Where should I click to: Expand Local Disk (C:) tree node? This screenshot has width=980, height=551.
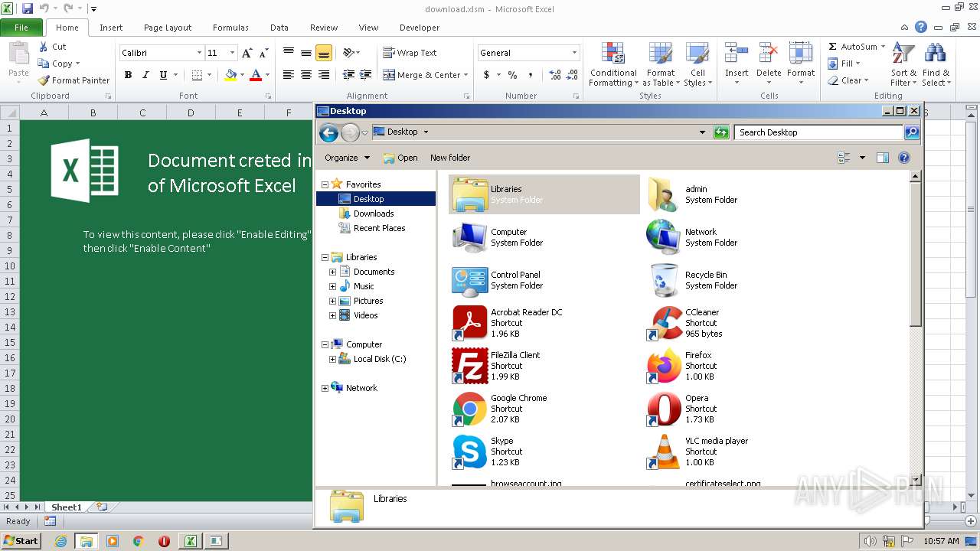click(x=333, y=359)
